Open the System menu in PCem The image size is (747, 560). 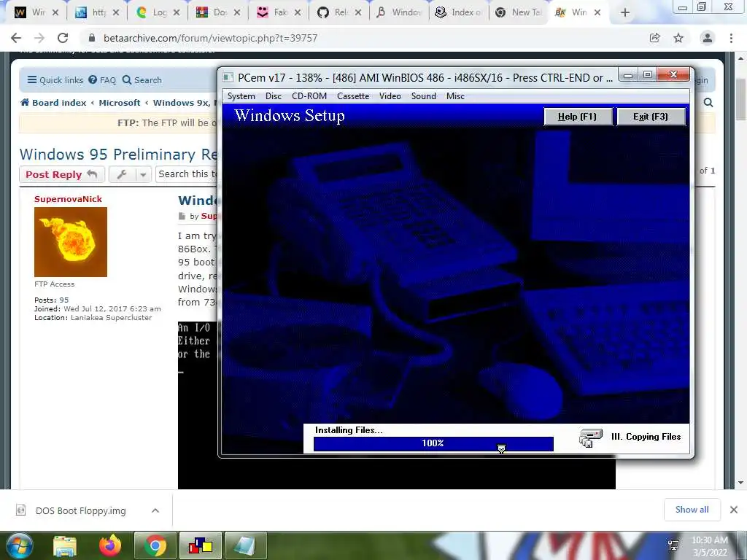(241, 96)
